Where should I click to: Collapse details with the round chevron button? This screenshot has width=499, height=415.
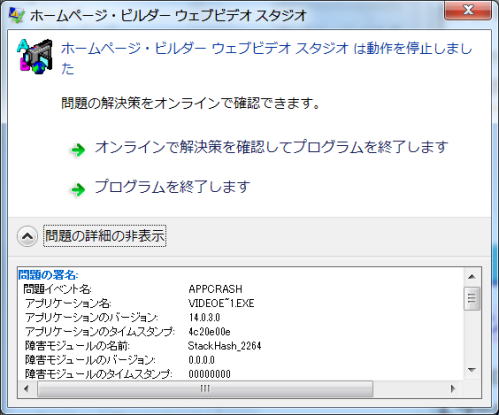click(27, 236)
